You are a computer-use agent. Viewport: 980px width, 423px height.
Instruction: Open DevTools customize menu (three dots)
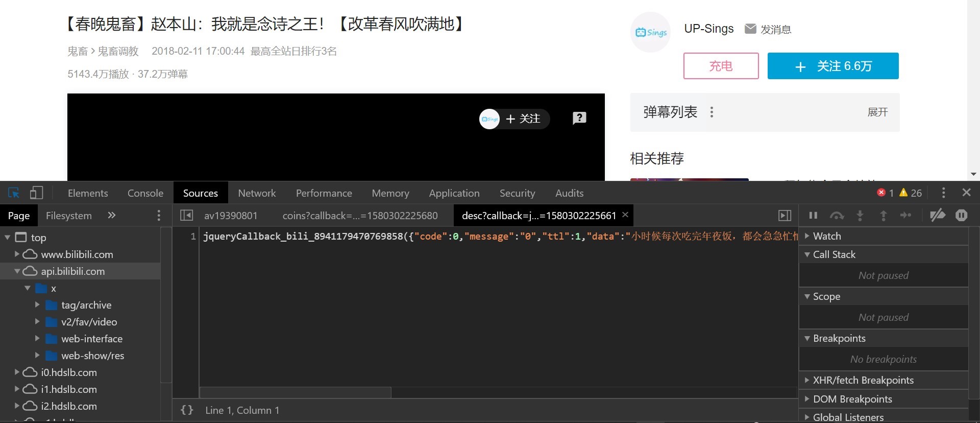pos(943,193)
